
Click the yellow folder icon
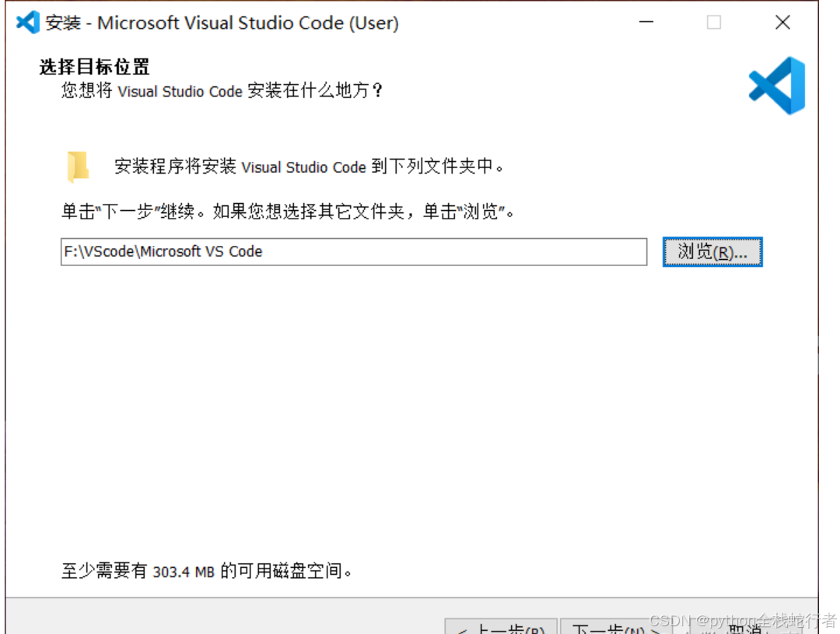point(79,166)
